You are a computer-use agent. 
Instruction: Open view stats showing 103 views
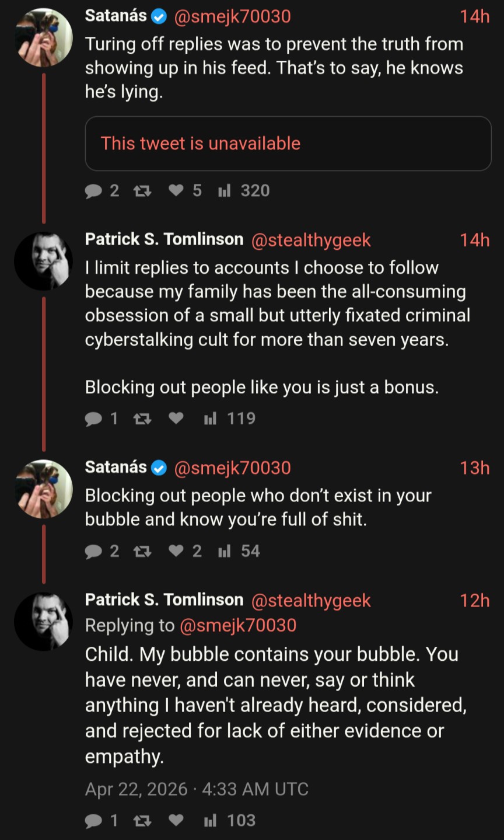pos(229,821)
